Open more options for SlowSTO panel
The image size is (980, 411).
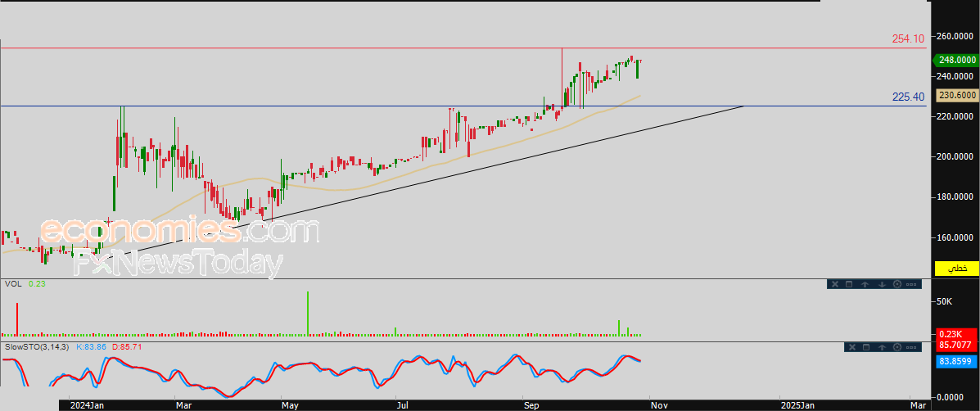tap(911, 347)
